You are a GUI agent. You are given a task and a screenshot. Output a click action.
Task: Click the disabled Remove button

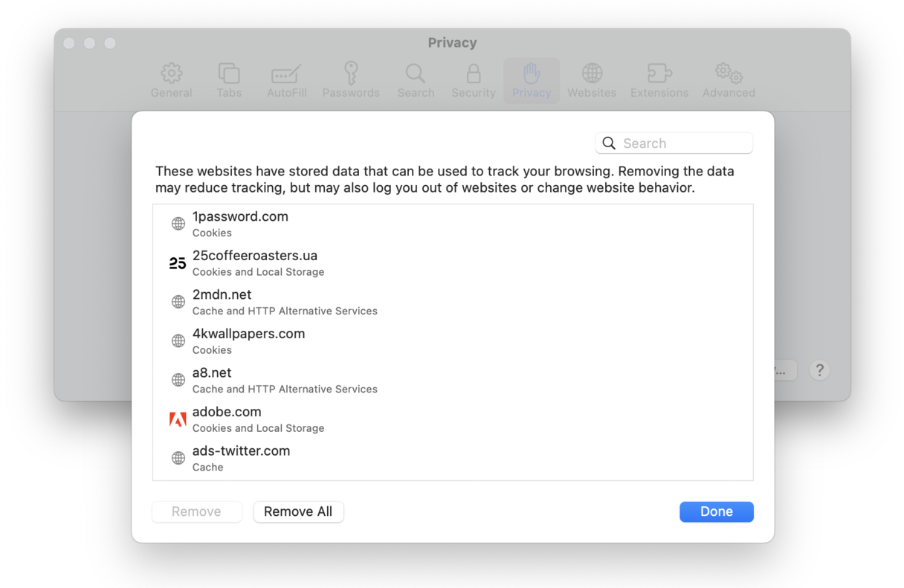[x=196, y=511]
